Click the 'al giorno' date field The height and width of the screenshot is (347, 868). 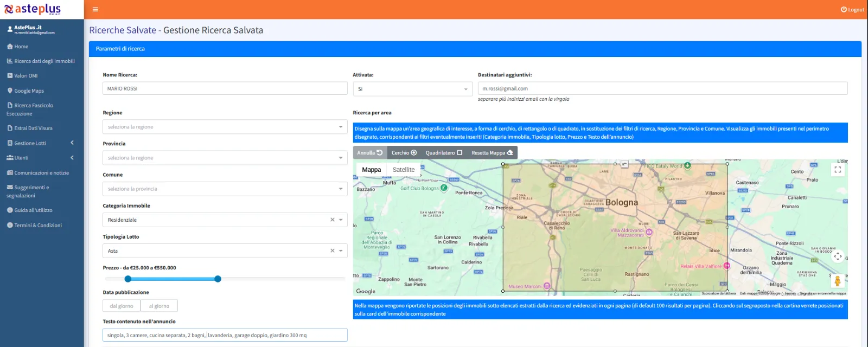pos(159,306)
